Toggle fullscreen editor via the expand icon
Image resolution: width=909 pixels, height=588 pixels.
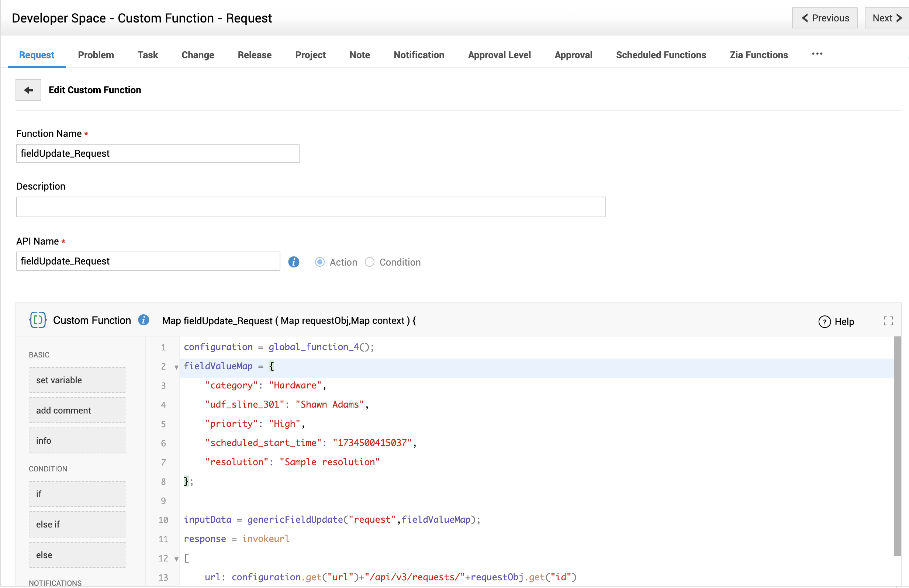pos(888,321)
